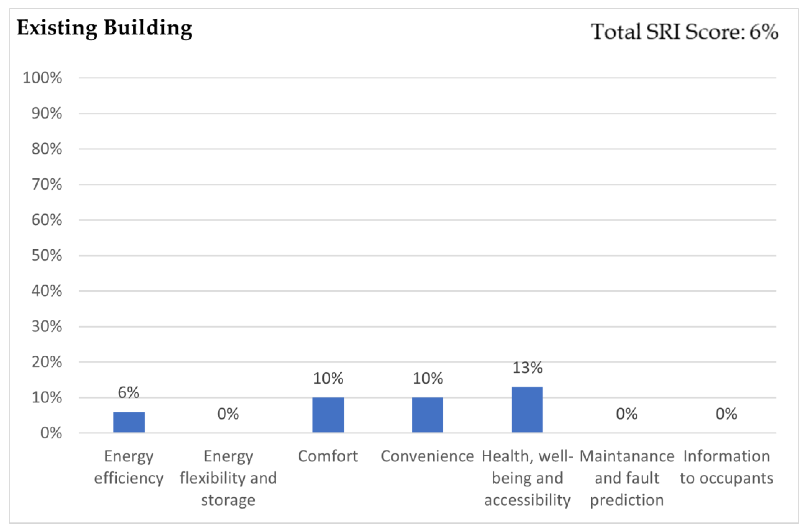Select the Comfort blue bar
810x532 pixels.
click(328, 415)
